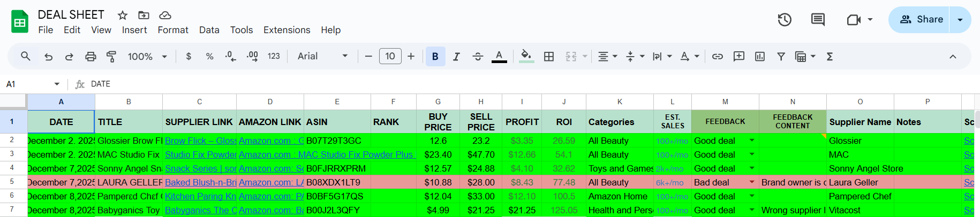Viewport: 980px width, 217px height.
Task: Click the font size field
Action: [390, 56]
